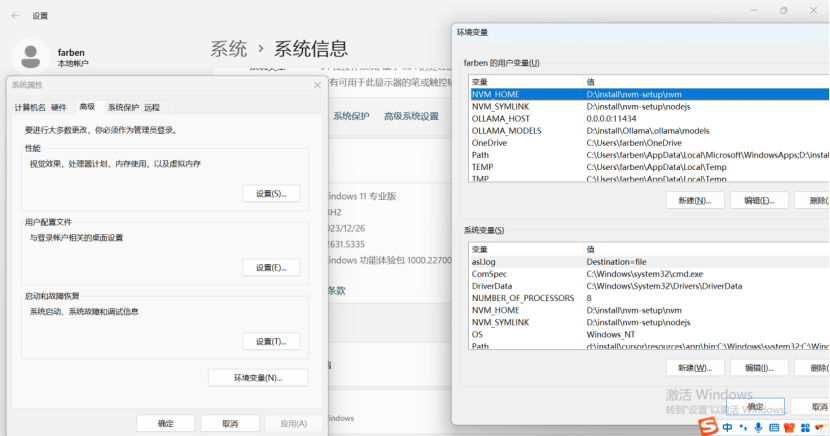Click 变量 column header in user variables
Screen dimensions: 830x436
(x=526, y=82)
